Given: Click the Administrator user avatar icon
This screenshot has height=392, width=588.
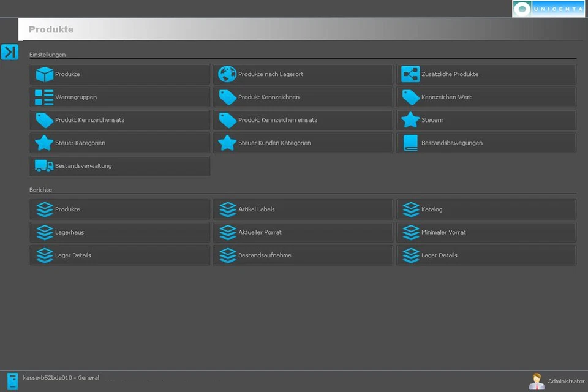Looking at the screenshot, I should tap(537, 381).
